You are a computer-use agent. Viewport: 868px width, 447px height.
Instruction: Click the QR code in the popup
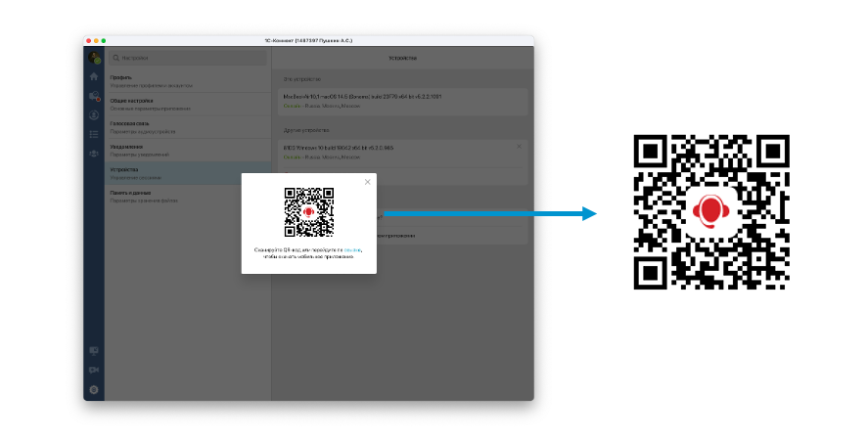tap(308, 212)
